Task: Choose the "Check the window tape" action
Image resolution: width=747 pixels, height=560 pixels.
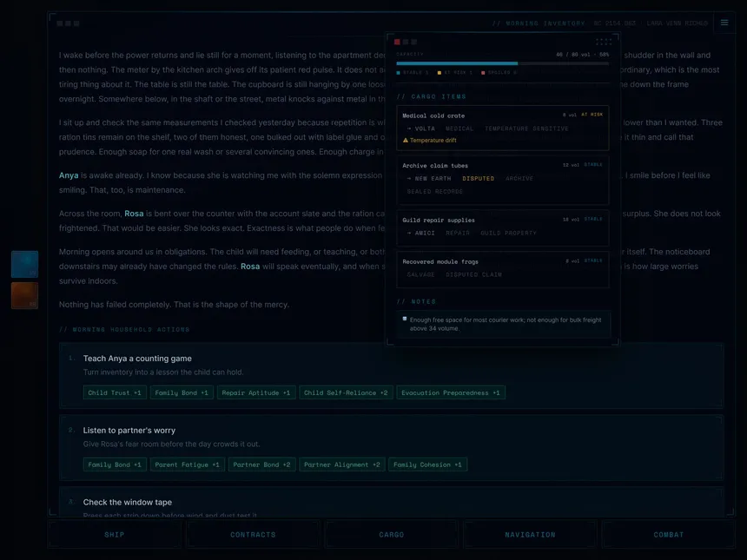Action: pyautogui.click(x=391, y=503)
